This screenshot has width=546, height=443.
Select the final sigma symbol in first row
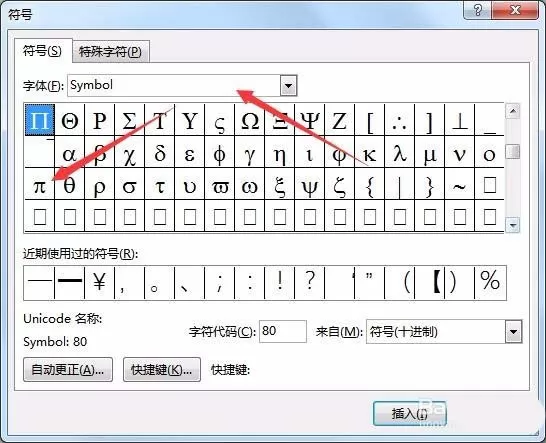(219, 119)
